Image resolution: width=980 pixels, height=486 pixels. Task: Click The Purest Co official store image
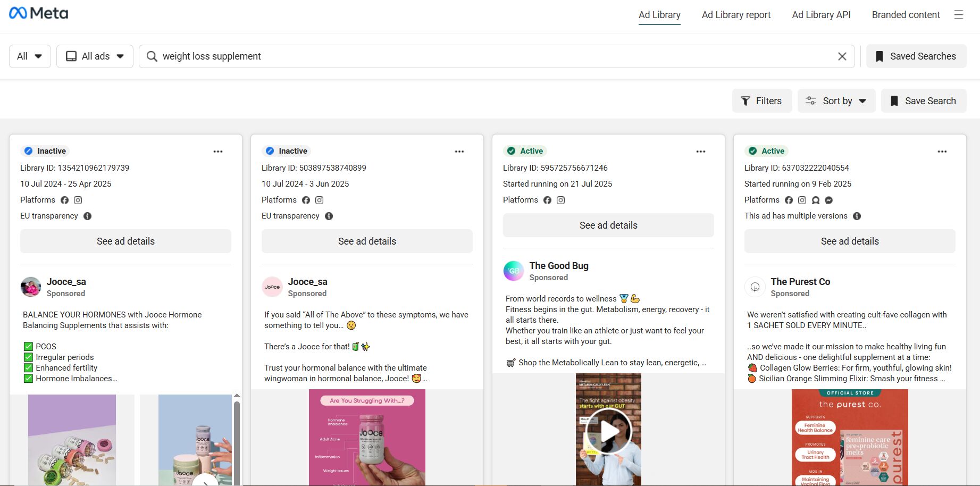850,437
